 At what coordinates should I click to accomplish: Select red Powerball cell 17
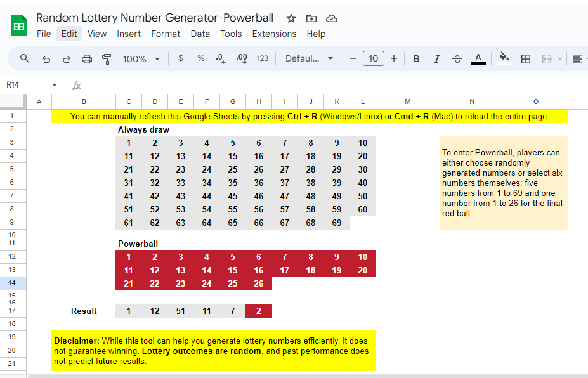(x=285, y=270)
